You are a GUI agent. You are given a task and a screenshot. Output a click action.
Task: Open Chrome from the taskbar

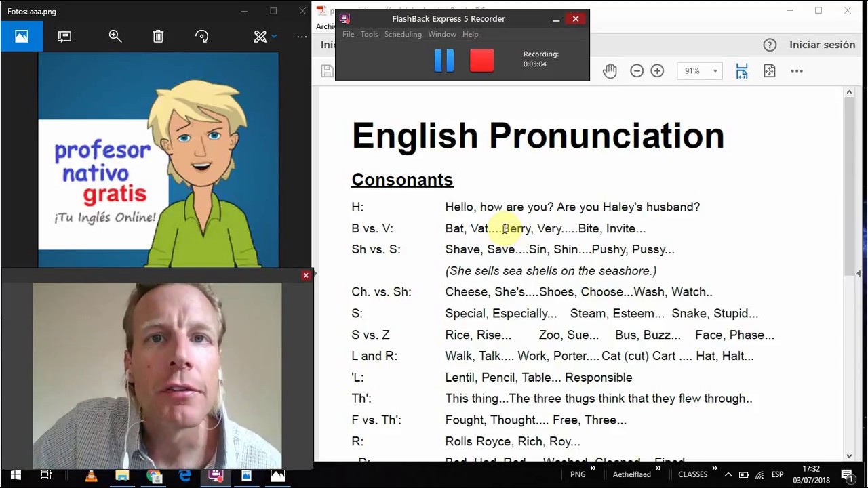click(x=153, y=475)
